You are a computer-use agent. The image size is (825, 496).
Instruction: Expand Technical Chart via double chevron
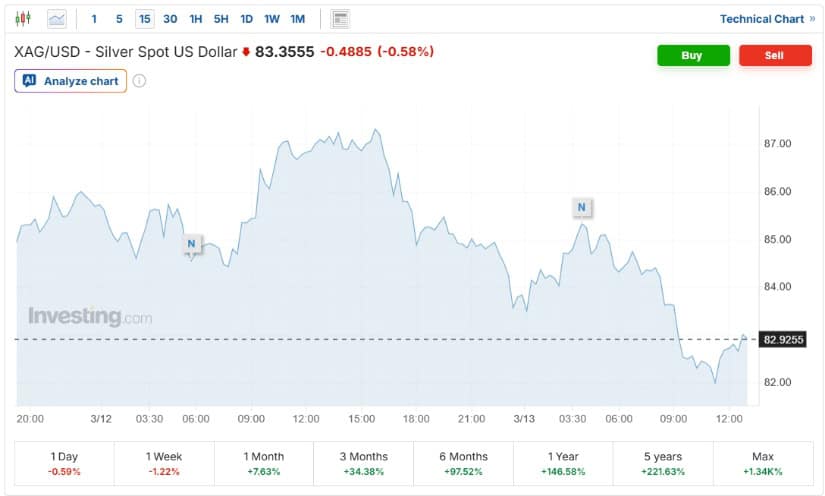pyautogui.click(x=812, y=19)
